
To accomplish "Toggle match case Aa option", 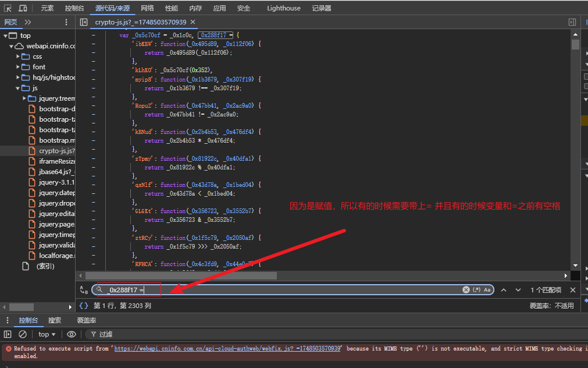I will pos(487,290).
